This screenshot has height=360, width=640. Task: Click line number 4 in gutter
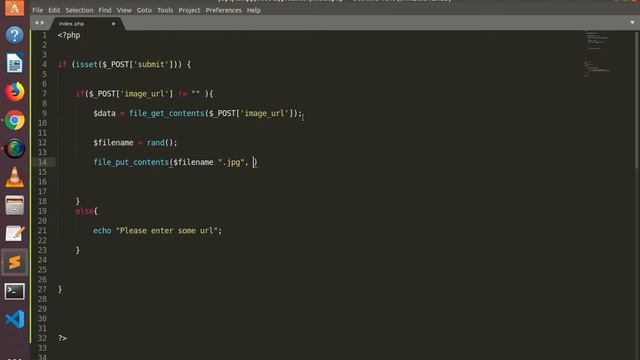click(44, 64)
